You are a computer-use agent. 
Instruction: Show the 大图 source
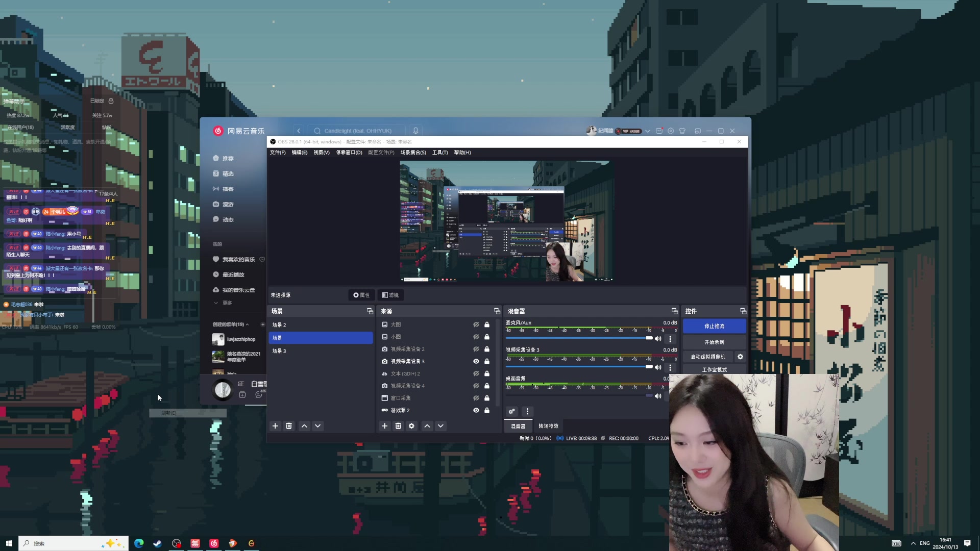pos(476,324)
